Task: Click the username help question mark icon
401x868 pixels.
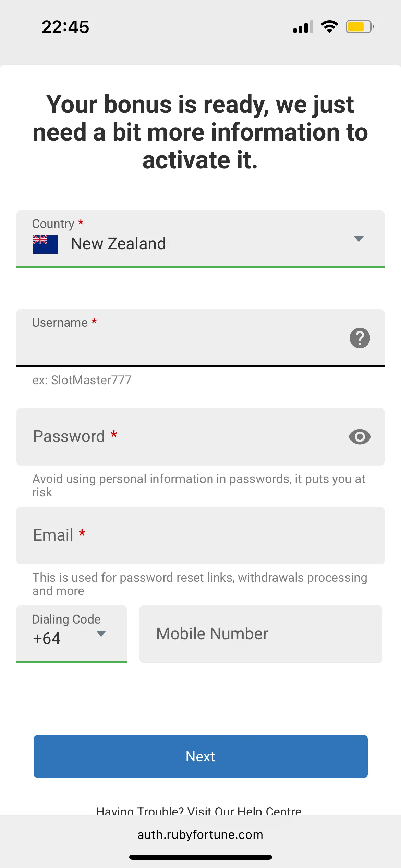Action: tap(360, 338)
